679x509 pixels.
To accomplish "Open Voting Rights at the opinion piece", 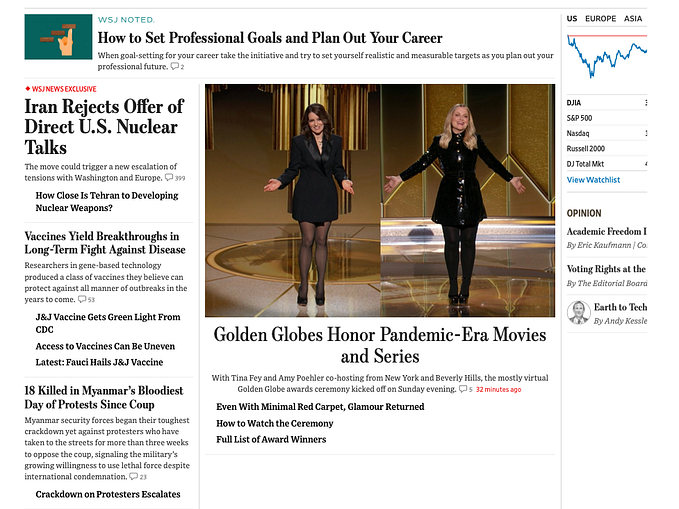I will coord(606,269).
